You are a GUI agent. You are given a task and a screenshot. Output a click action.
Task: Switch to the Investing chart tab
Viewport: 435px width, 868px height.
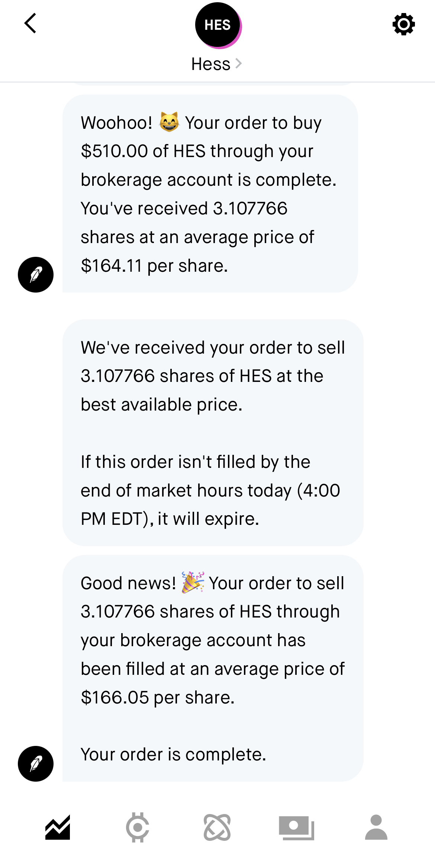pos(58,827)
